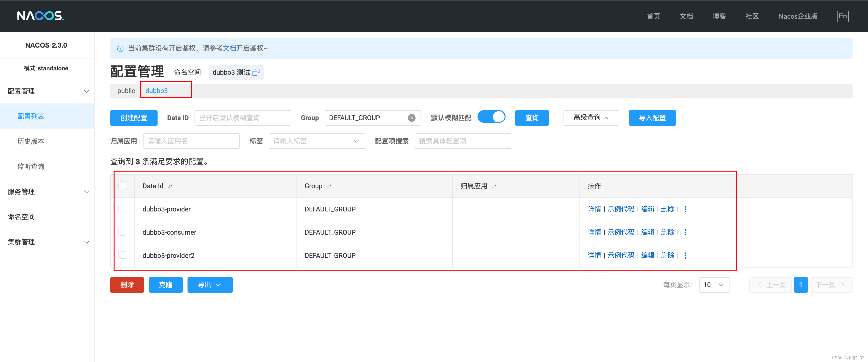This screenshot has height=362, width=868.
Task: Sort by Data Id column
Action: (170, 186)
